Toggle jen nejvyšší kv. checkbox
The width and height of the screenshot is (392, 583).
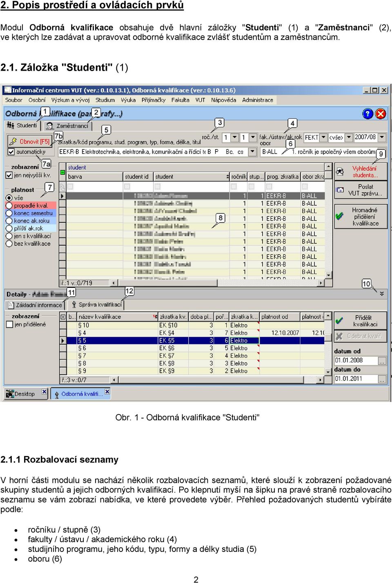(9, 175)
